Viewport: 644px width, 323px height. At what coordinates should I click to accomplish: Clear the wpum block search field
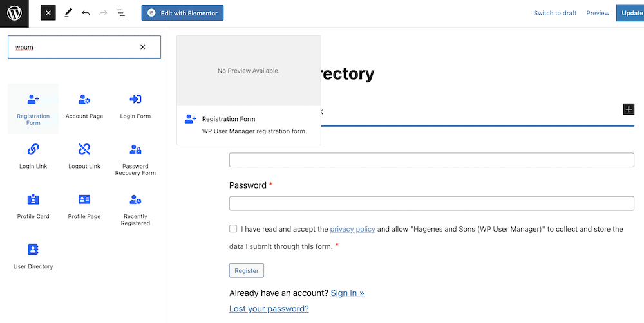(x=142, y=47)
